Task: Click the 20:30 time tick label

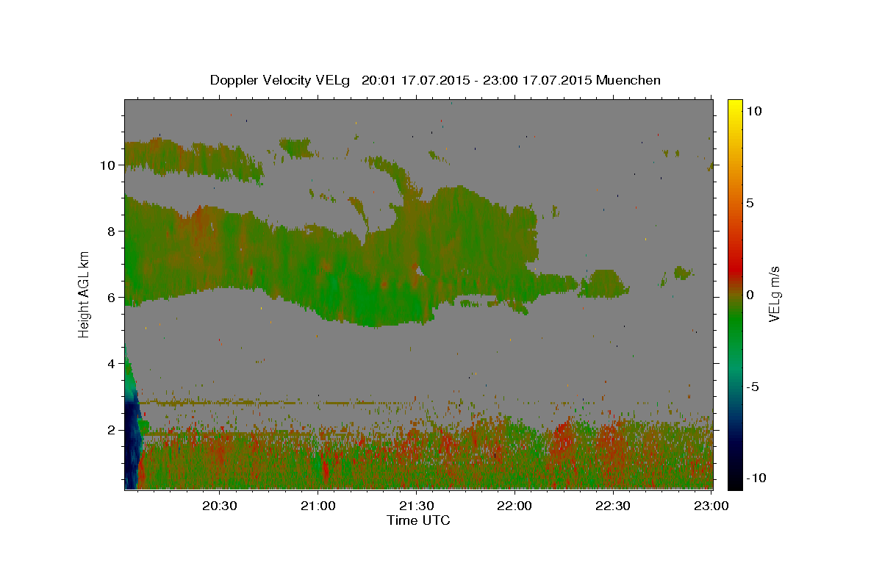Action: coord(220,506)
